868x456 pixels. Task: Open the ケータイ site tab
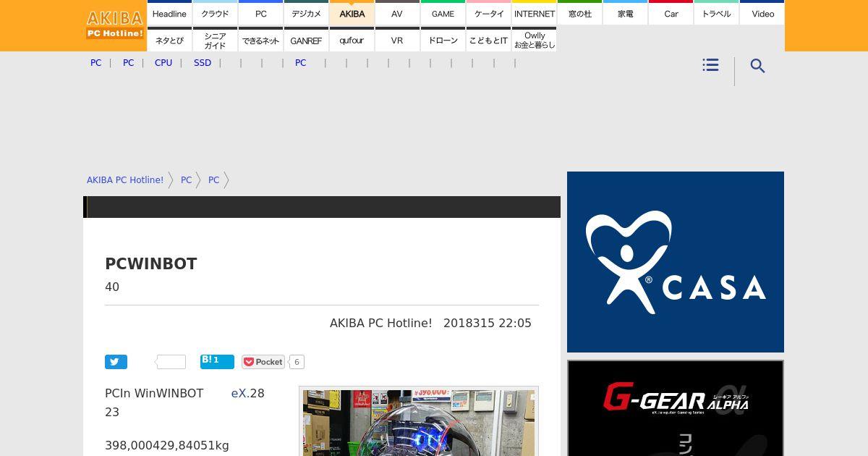pos(488,14)
